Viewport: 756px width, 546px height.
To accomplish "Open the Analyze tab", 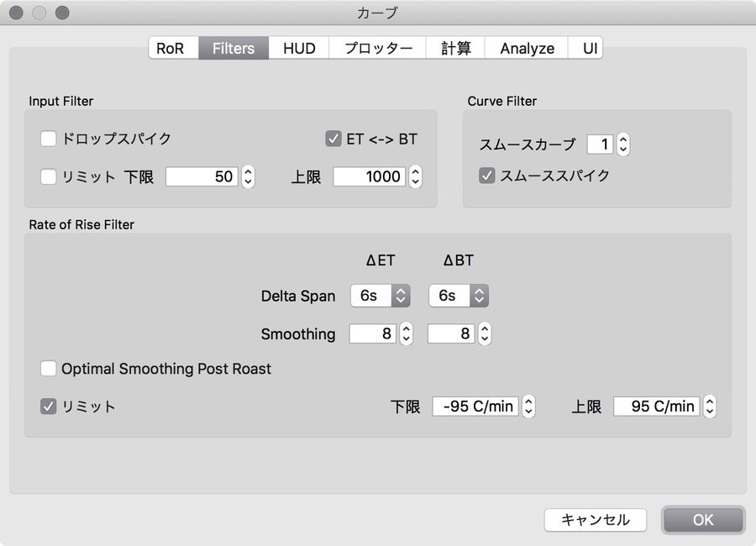I will pyautogui.click(x=527, y=48).
